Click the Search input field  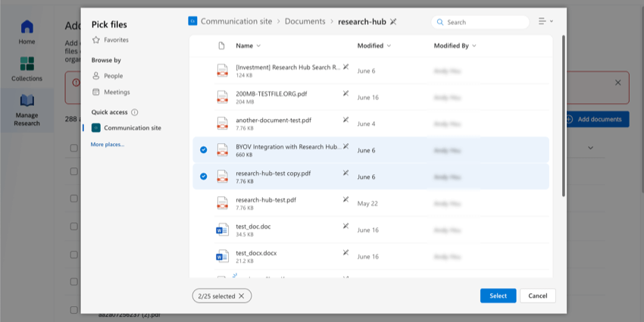[x=485, y=23]
